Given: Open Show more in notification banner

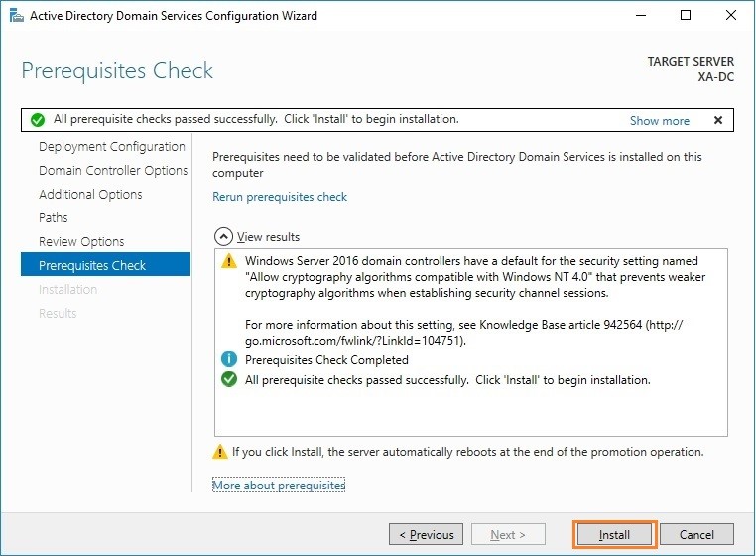Looking at the screenshot, I should coord(659,121).
